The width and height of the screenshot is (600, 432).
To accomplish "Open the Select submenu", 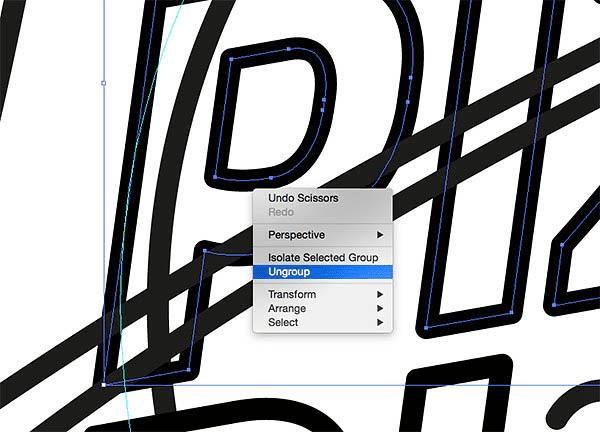I will click(x=323, y=323).
